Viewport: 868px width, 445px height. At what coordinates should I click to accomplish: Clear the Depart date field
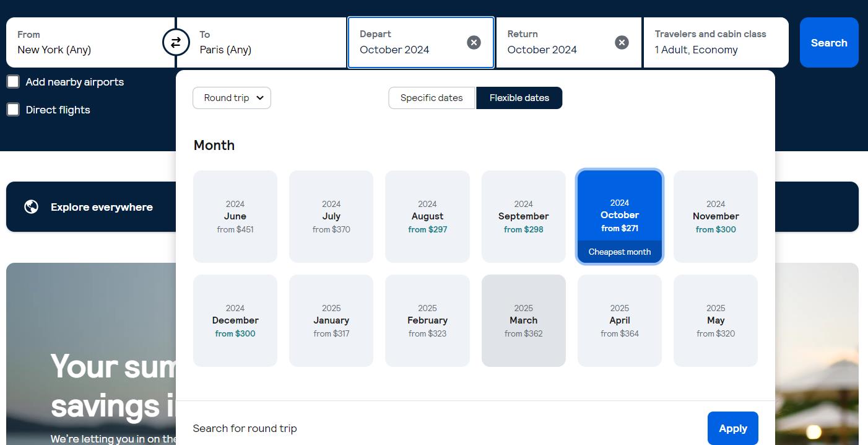[x=474, y=42]
